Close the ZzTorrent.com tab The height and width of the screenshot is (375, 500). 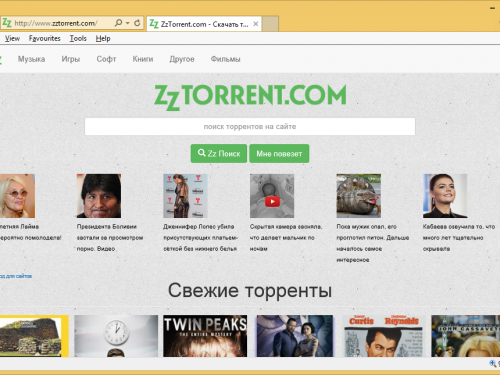click(256, 24)
